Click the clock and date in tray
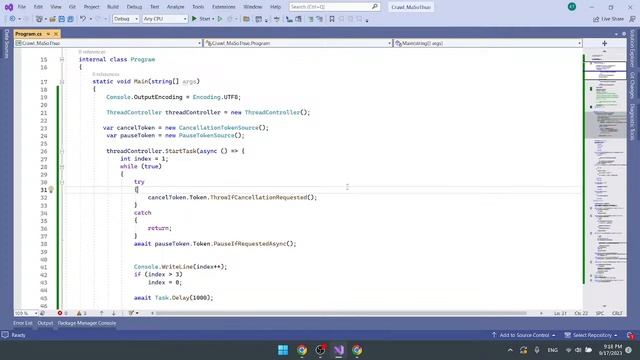This screenshot has width=640, height=360. pos(611,350)
